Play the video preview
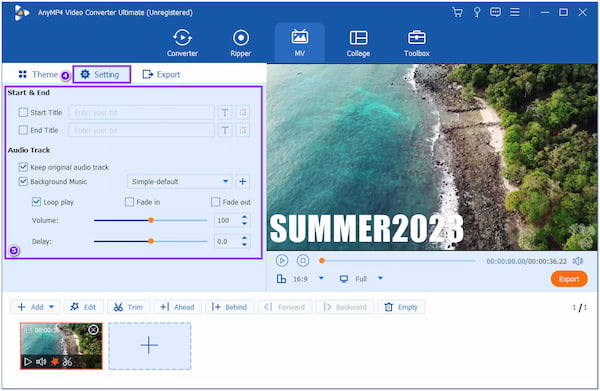The image size is (600, 391). pyautogui.click(x=282, y=261)
